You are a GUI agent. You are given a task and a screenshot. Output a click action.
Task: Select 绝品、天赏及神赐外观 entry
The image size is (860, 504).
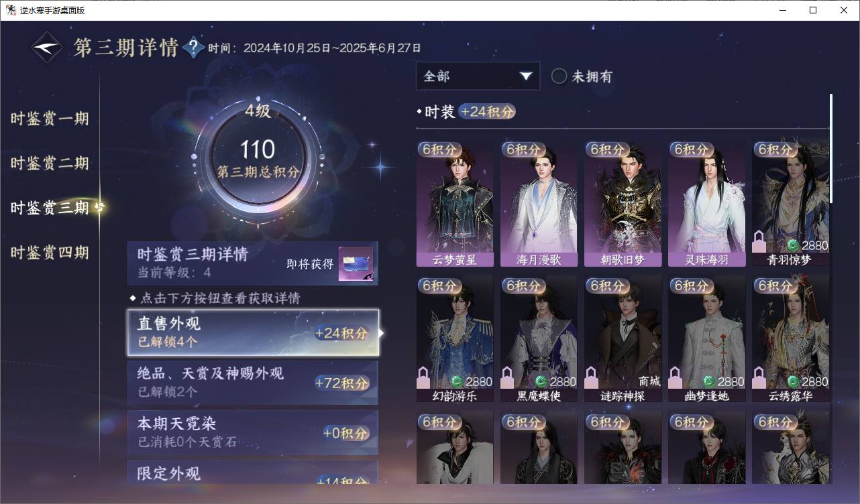pyautogui.click(x=253, y=383)
